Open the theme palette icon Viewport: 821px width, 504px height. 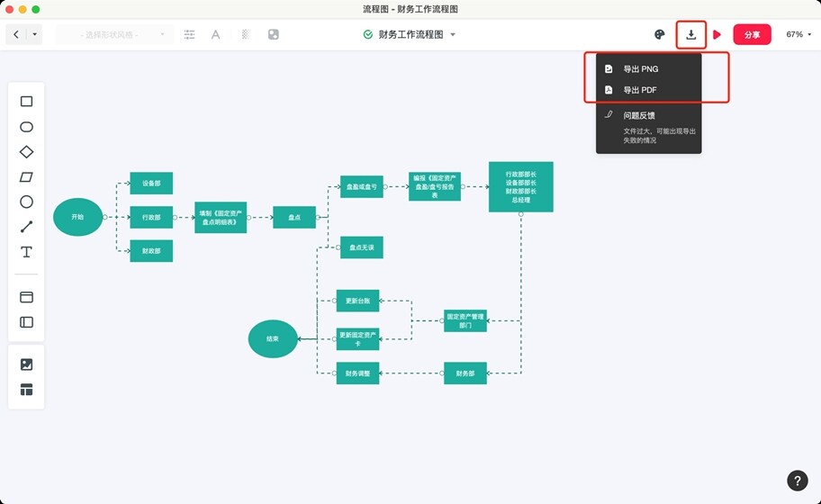[x=660, y=34]
